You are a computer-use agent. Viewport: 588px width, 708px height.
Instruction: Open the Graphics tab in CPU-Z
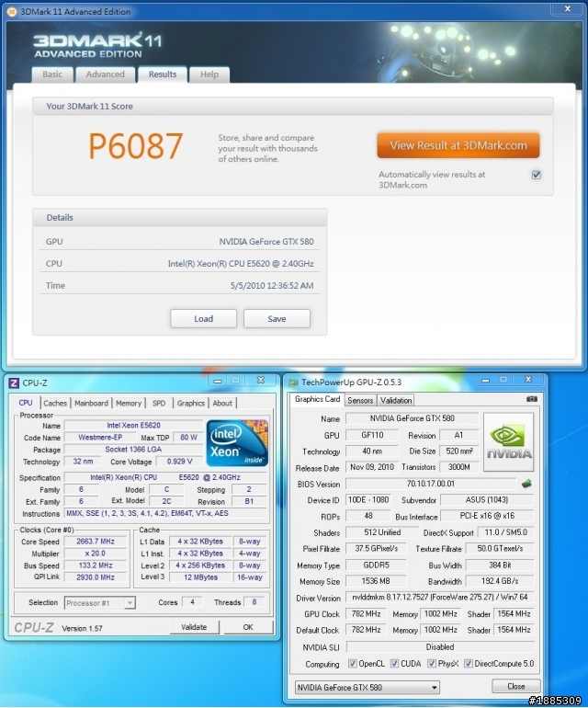190,404
